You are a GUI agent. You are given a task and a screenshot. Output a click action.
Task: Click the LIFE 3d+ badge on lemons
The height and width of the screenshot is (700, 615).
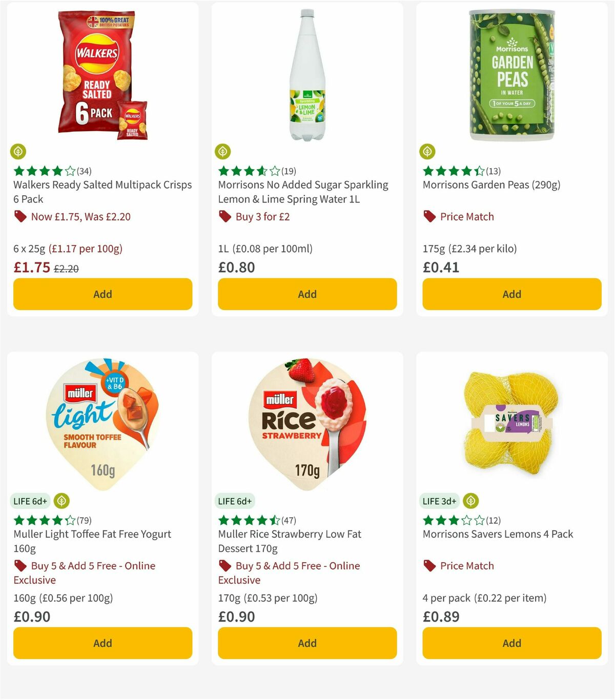click(x=439, y=501)
